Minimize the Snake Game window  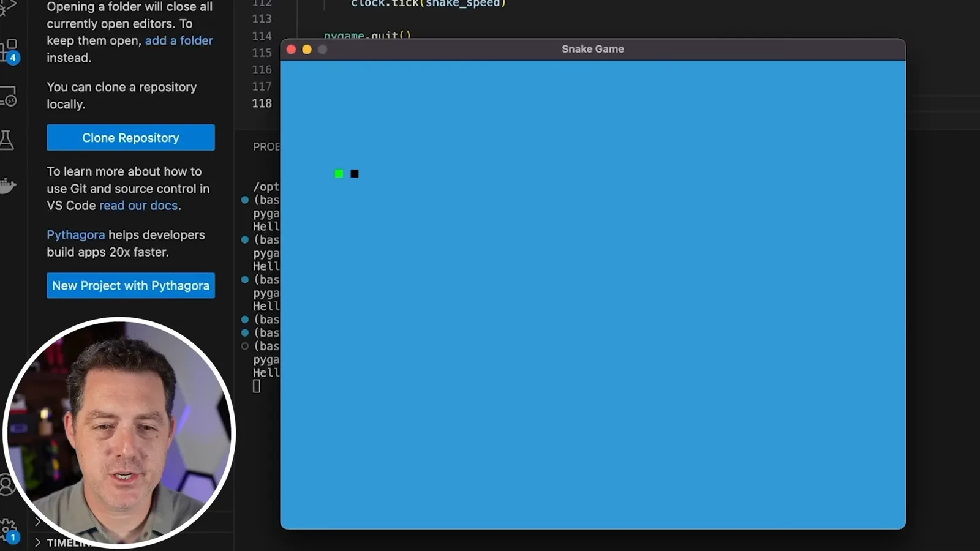click(307, 50)
